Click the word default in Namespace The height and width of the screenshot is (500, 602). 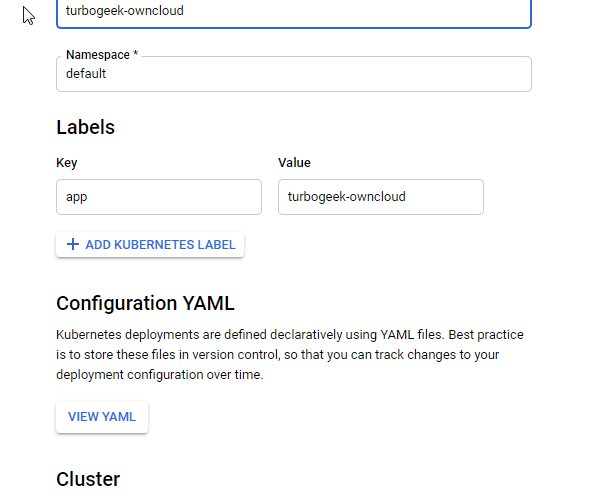click(86, 74)
